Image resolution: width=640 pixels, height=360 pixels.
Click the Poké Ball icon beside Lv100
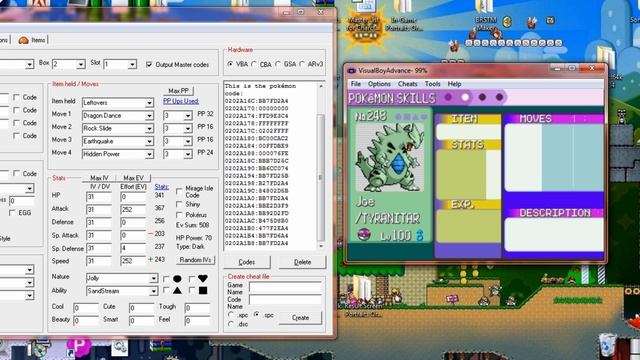(x=364, y=234)
